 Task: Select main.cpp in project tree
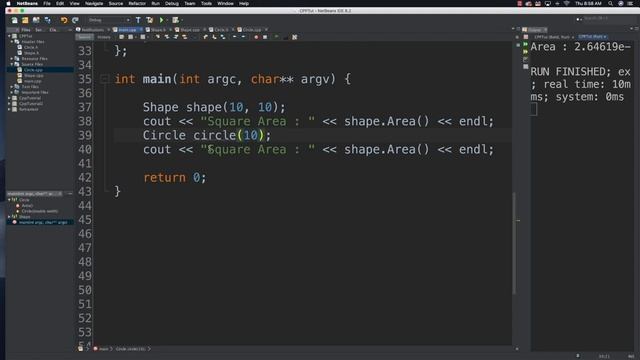[x=32, y=81]
